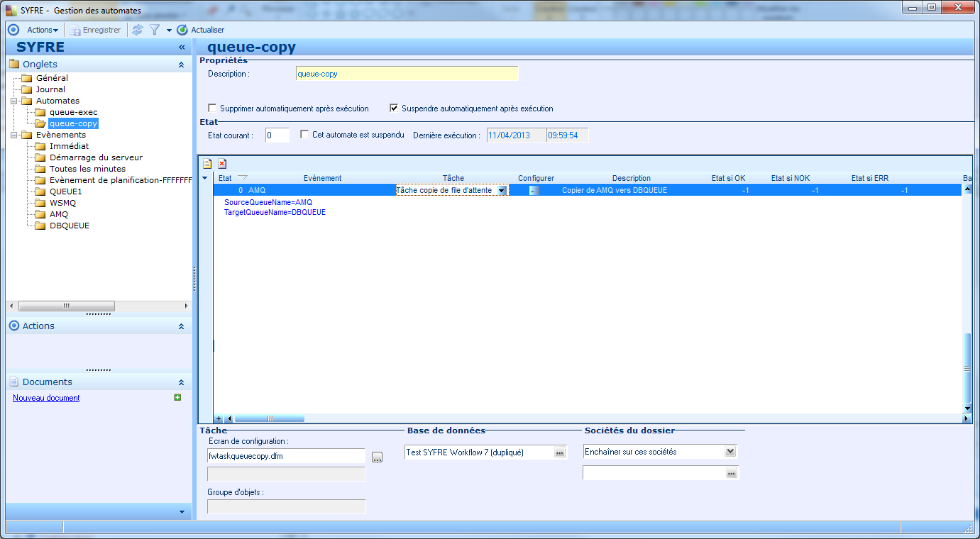The image size is (980, 539).
Task: Click the Base de données ellipsis button
Action: (560, 452)
